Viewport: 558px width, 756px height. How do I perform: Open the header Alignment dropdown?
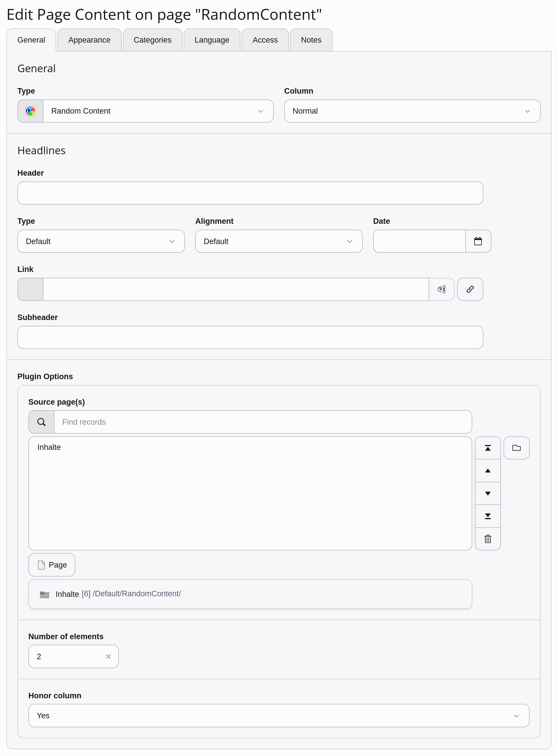click(x=279, y=241)
